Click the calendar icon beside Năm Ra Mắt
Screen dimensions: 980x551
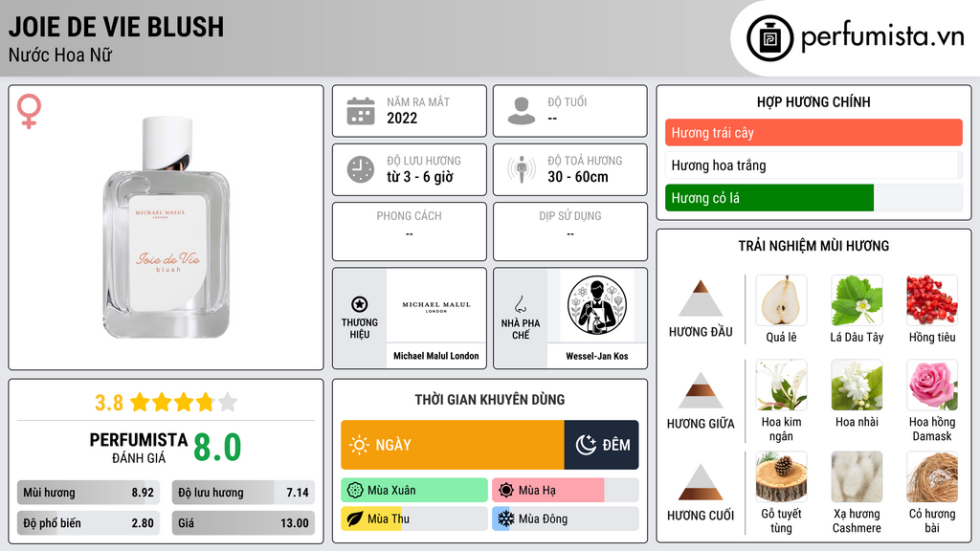click(x=361, y=111)
